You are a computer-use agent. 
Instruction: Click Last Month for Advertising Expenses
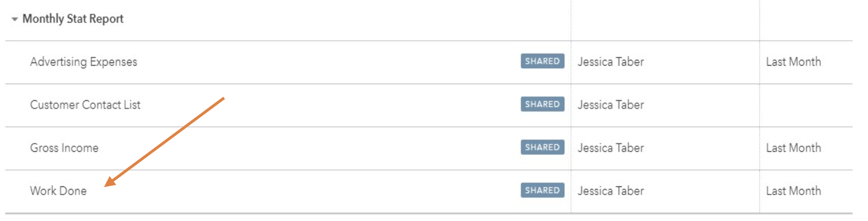click(x=793, y=62)
